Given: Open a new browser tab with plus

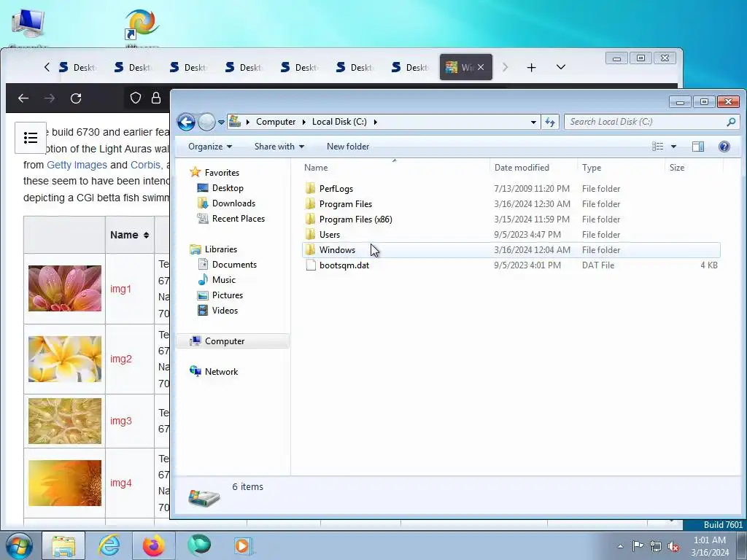Looking at the screenshot, I should [531, 68].
